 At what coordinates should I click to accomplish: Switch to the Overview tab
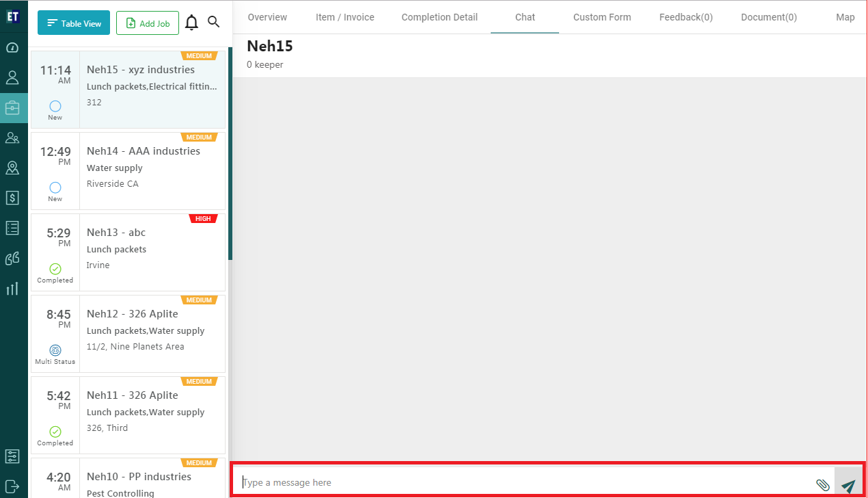click(267, 17)
